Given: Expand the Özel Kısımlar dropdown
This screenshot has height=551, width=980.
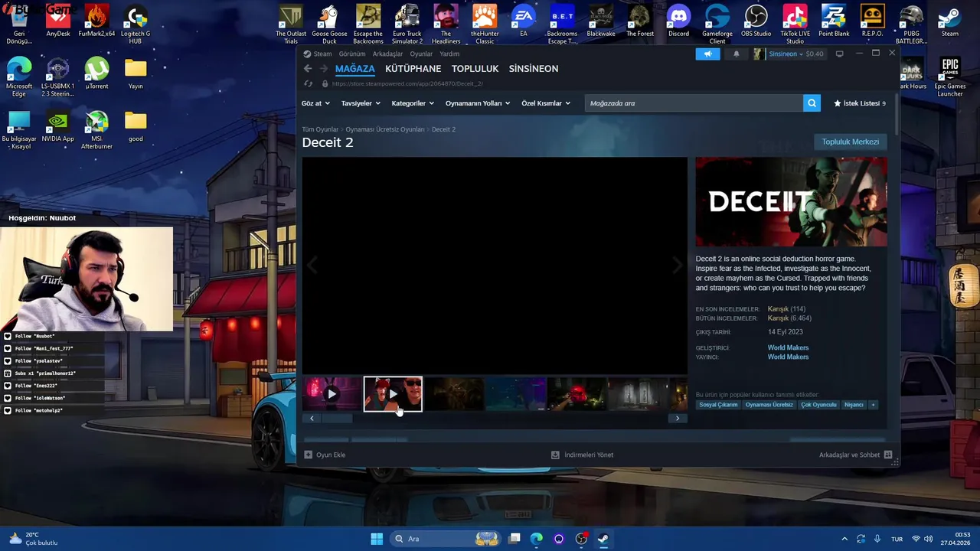Looking at the screenshot, I should [546, 103].
